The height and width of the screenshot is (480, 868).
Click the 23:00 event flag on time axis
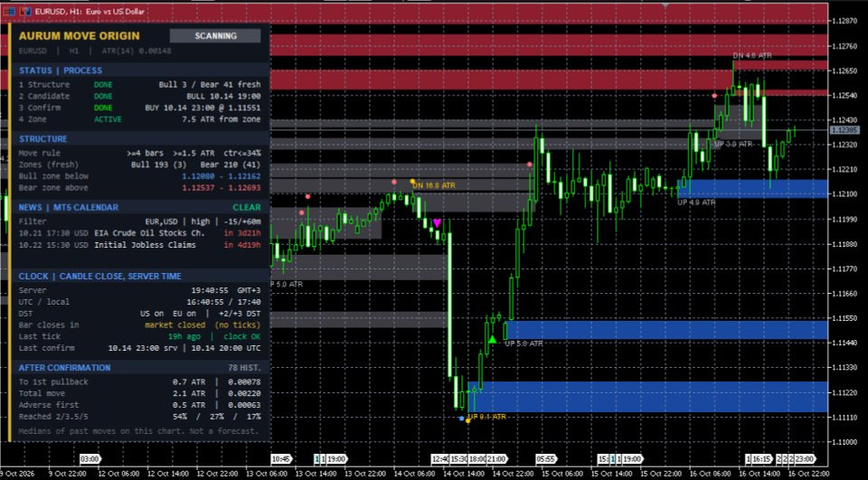pyautogui.click(x=806, y=459)
